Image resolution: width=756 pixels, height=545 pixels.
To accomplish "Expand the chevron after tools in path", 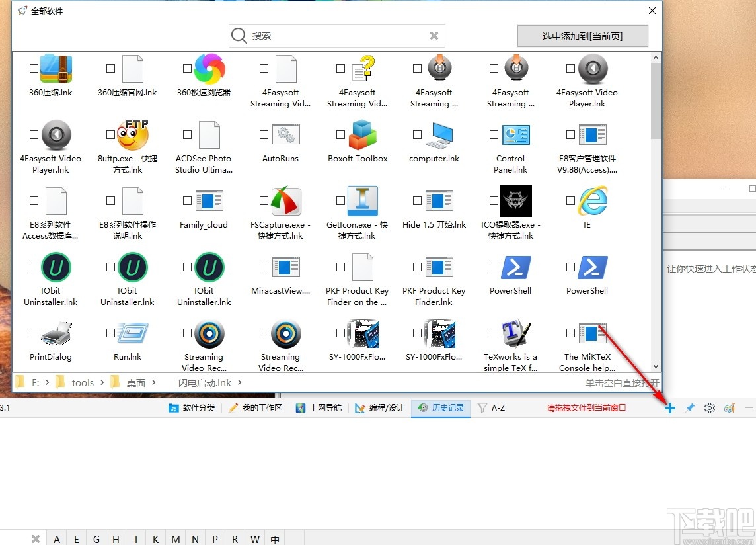I will tap(102, 382).
